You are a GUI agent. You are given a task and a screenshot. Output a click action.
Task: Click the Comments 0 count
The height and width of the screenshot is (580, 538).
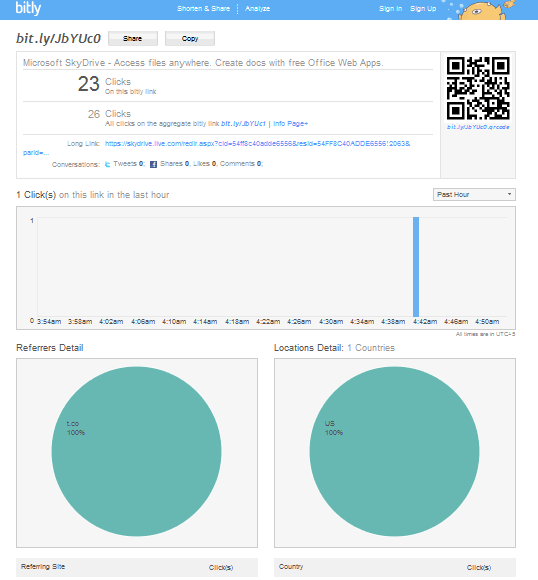[241, 163]
